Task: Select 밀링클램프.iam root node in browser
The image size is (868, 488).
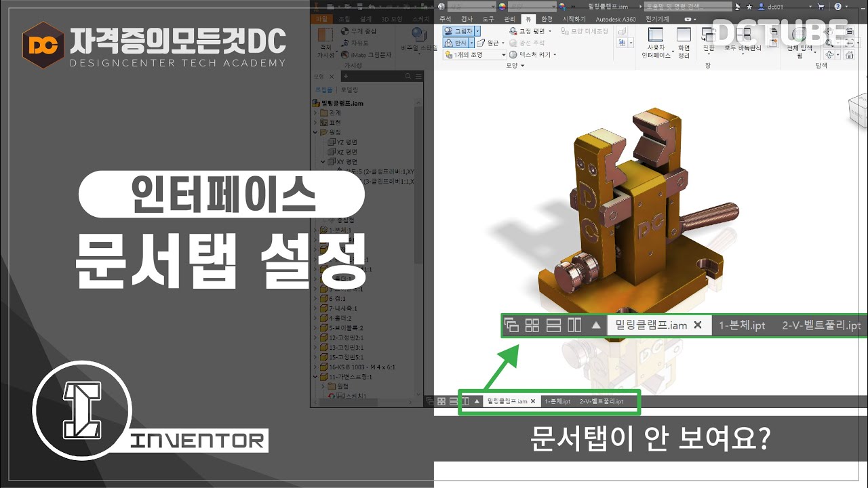Action: 336,103
